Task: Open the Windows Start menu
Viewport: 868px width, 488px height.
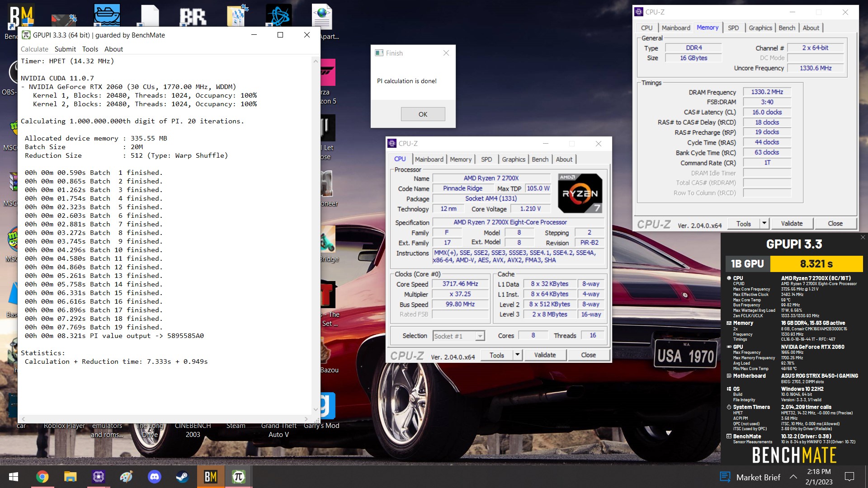Action: tap(13, 477)
